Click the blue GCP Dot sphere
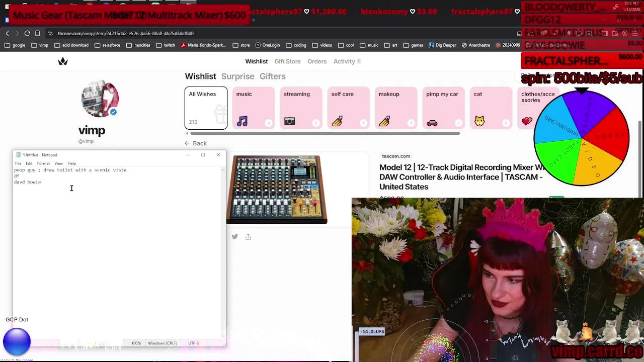644x362 pixels. (17, 341)
